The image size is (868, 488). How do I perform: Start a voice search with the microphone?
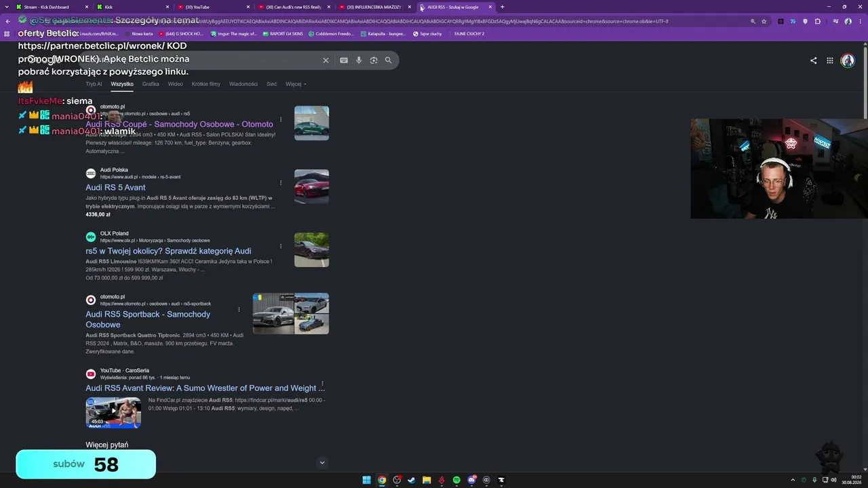click(x=359, y=60)
